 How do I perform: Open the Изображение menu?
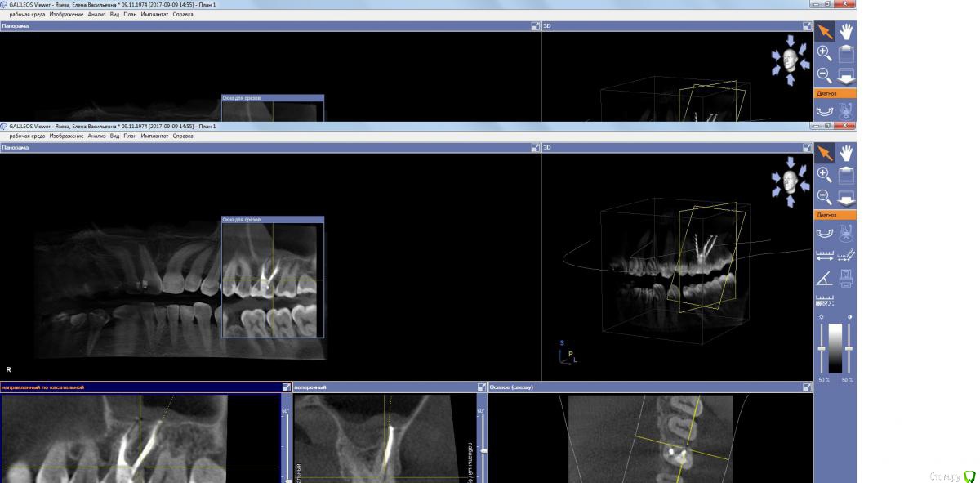(66, 136)
